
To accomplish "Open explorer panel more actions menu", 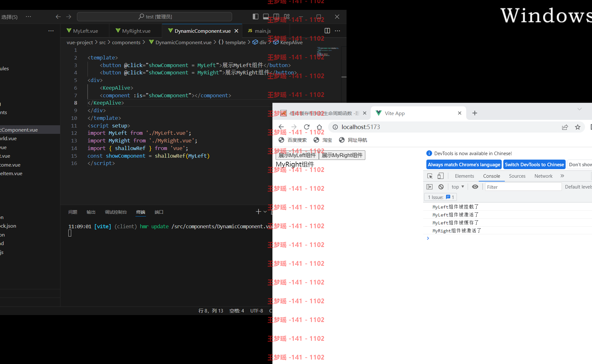I will click(51, 31).
